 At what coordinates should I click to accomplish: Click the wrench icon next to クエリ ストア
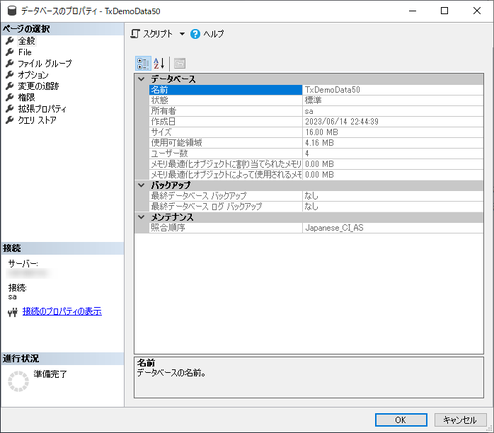tap(10, 120)
